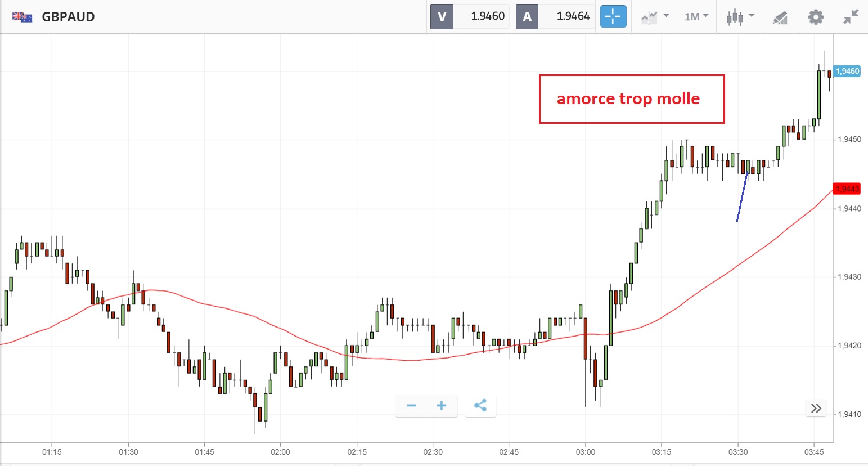Open chart settings gear
Viewport: 868px width, 466px height.
pyautogui.click(x=816, y=16)
